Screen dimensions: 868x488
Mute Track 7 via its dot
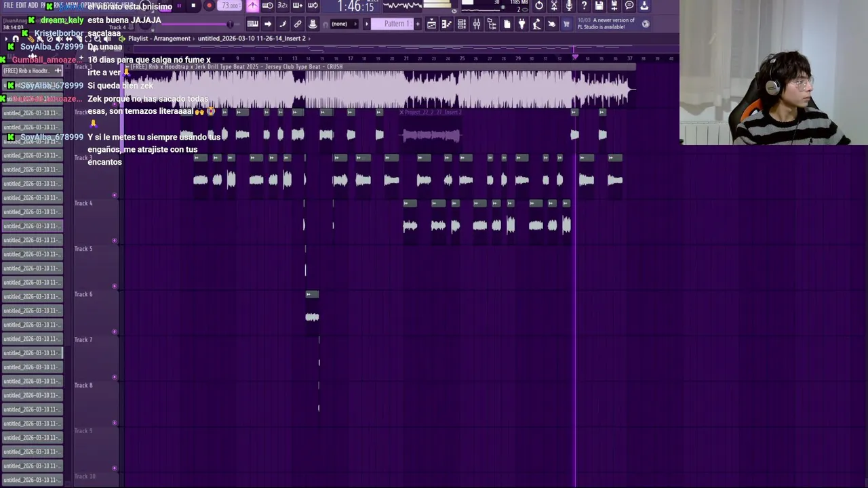tap(115, 377)
